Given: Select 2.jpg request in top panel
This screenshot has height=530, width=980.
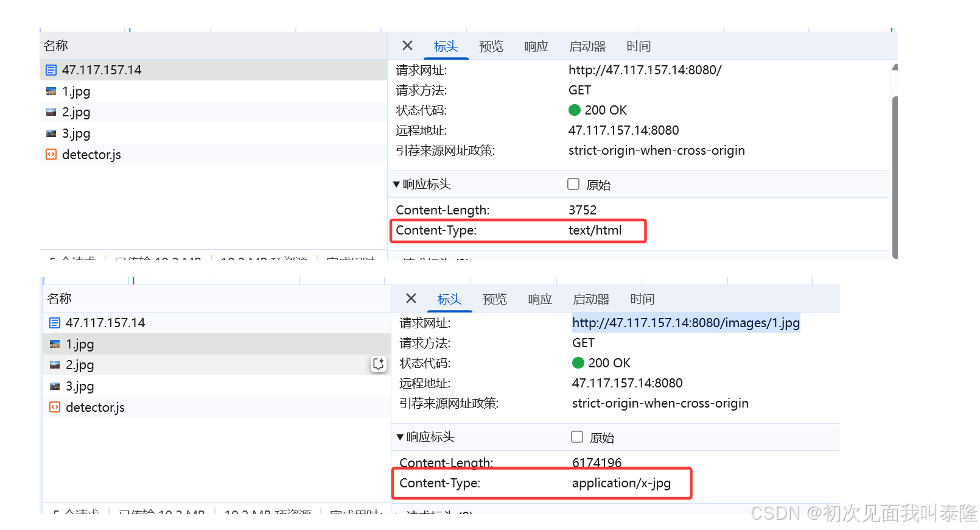Looking at the screenshot, I should point(213,112).
